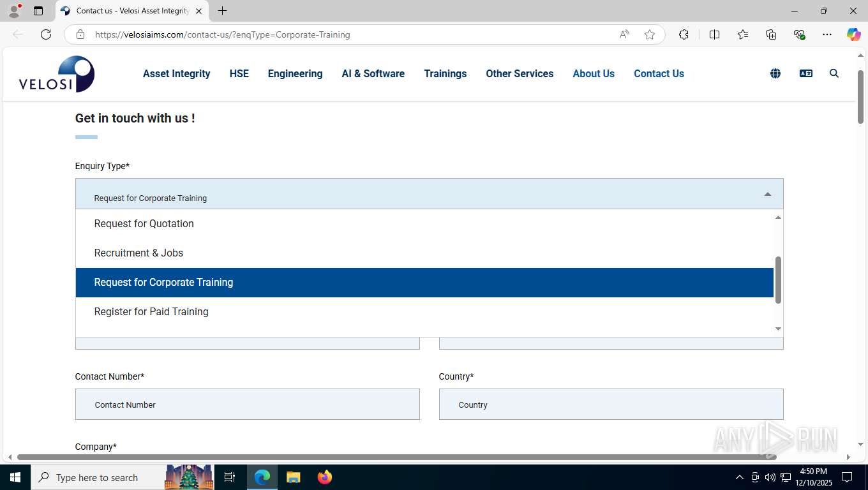Open a new tab with plus button
The height and width of the screenshot is (490, 868).
pyautogui.click(x=222, y=11)
